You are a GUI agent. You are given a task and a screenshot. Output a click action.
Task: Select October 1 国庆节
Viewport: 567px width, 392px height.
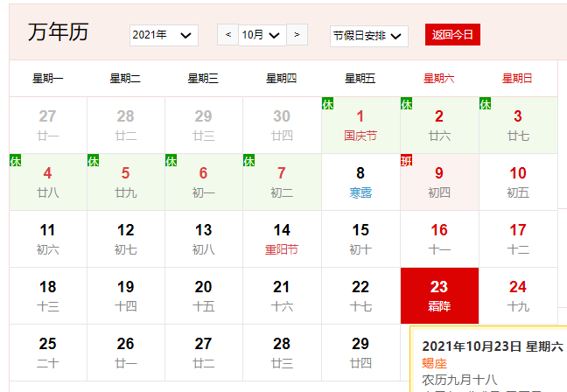coord(360,125)
